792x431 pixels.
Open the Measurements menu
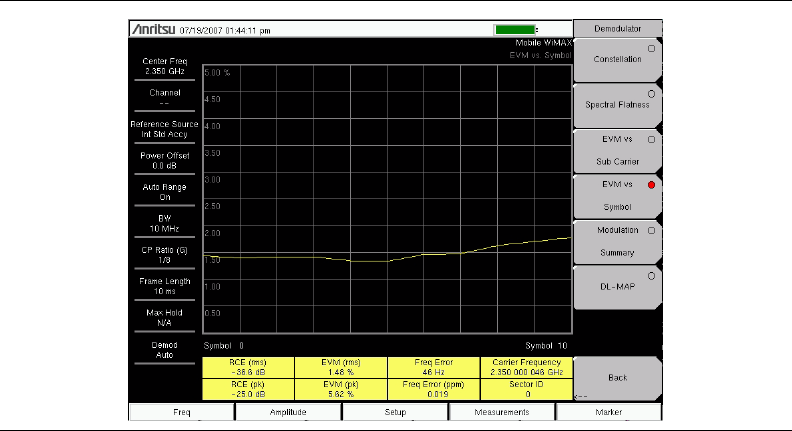point(502,411)
